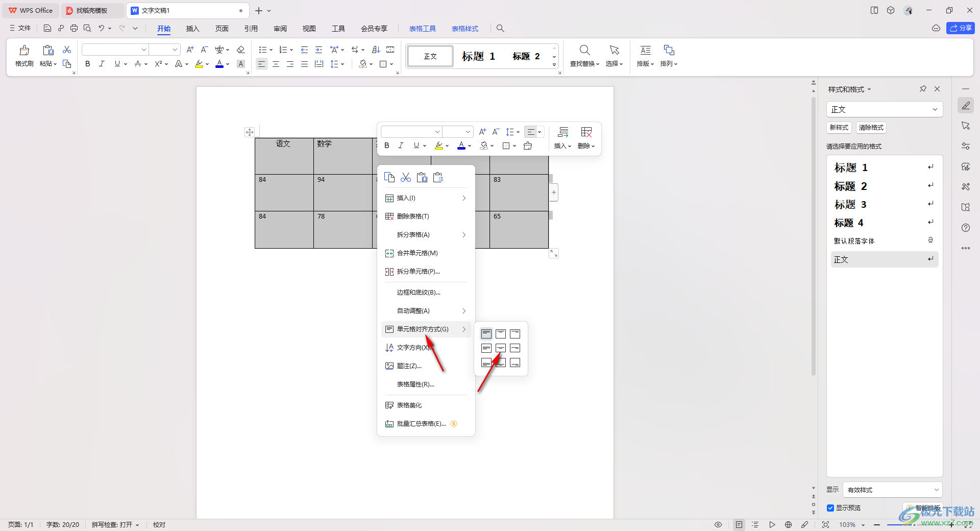Image resolution: width=980 pixels, height=531 pixels.
Task: Select middle-left cell alignment icon
Action: [x=486, y=348]
